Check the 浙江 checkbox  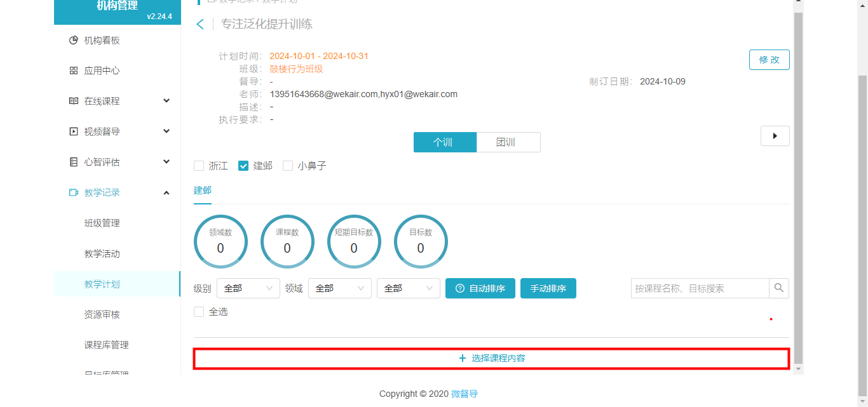(x=199, y=166)
